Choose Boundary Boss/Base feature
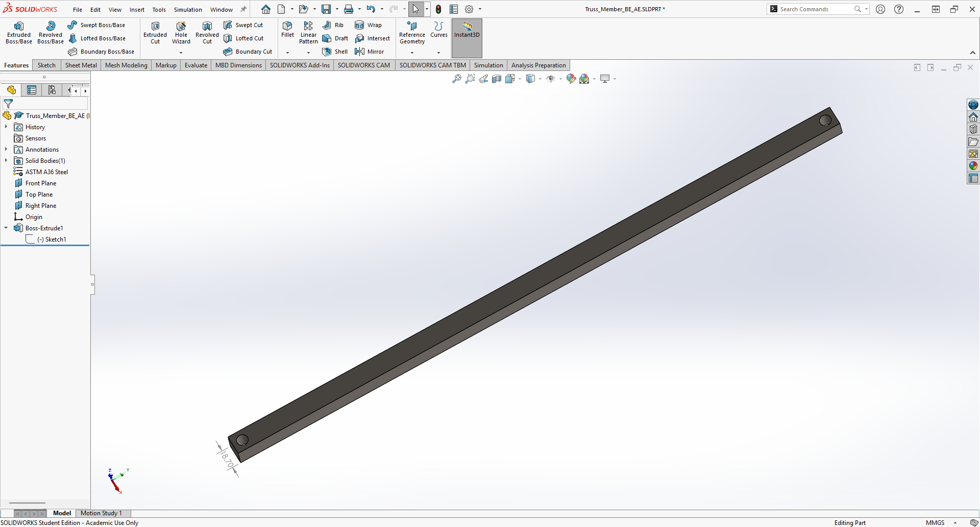Image resolution: width=980 pixels, height=527 pixels. tap(101, 52)
